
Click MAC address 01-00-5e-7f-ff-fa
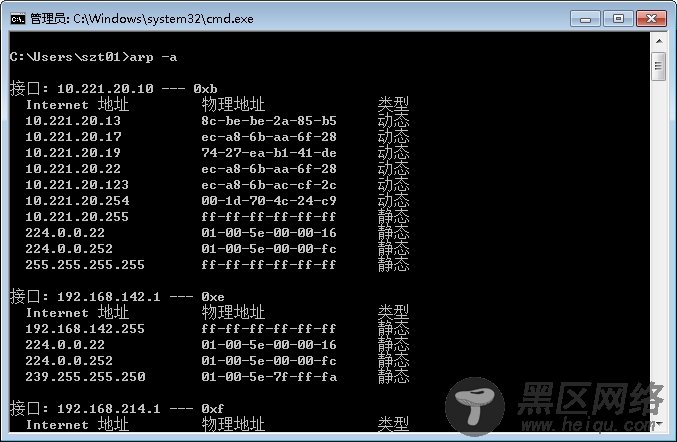(269, 376)
